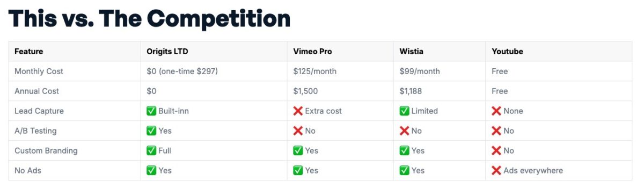Click red X icon beside Ads everywhere
Image resolution: width=644 pixels, height=195 pixels.
[x=496, y=170]
